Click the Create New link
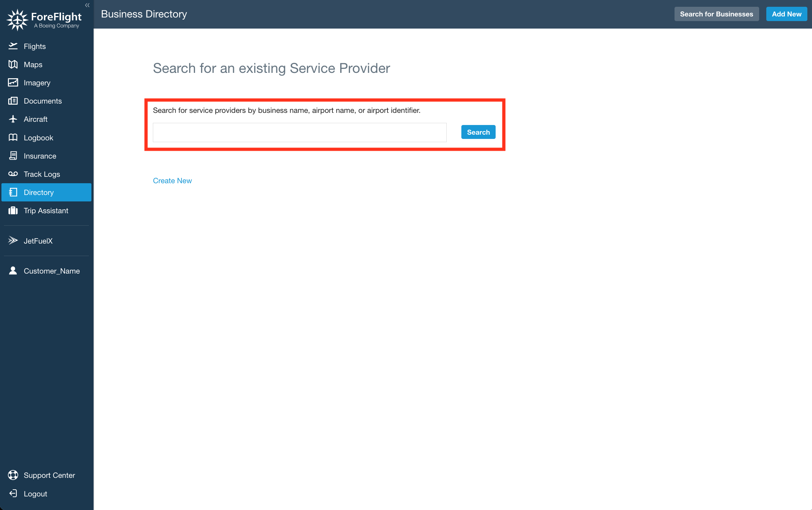Viewport: 812px width, 510px height. point(172,181)
